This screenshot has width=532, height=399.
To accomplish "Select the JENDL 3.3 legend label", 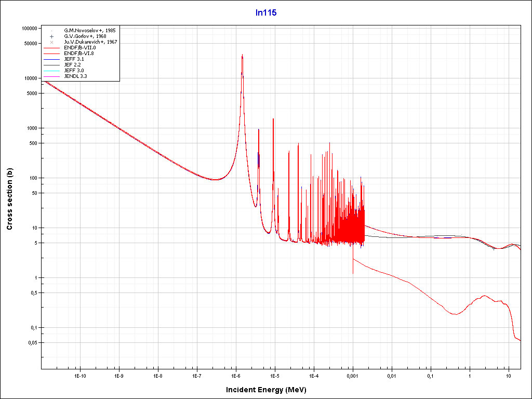I will click(75, 76).
